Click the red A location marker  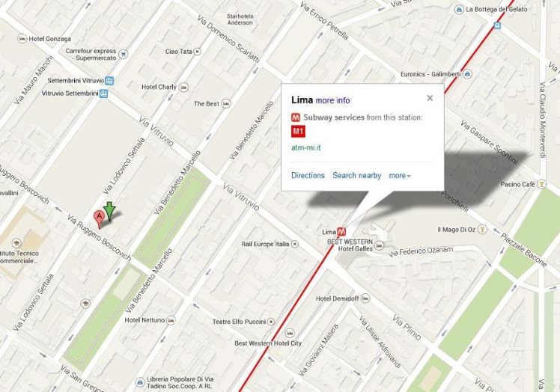click(x=99, y=219)
